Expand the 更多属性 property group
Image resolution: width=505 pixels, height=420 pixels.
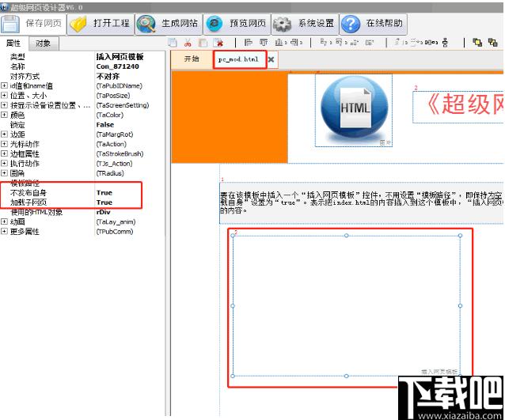(4, 232)
